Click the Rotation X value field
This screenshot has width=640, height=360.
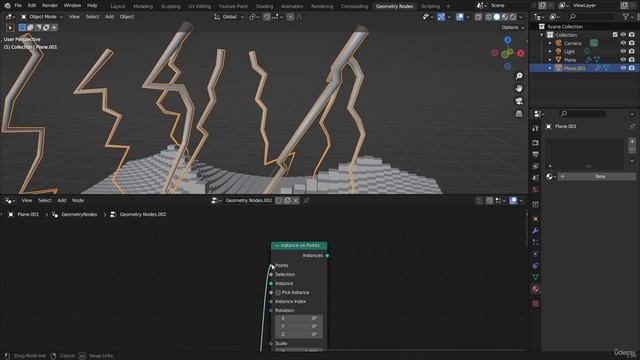click(x=299, y=318)
